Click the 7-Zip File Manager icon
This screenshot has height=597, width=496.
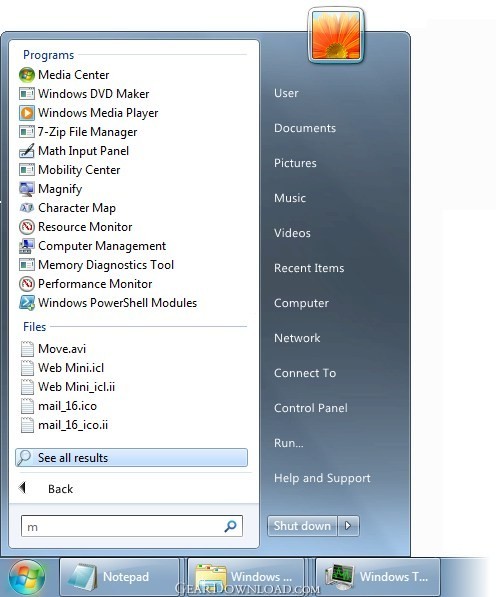tap(27, 132)
